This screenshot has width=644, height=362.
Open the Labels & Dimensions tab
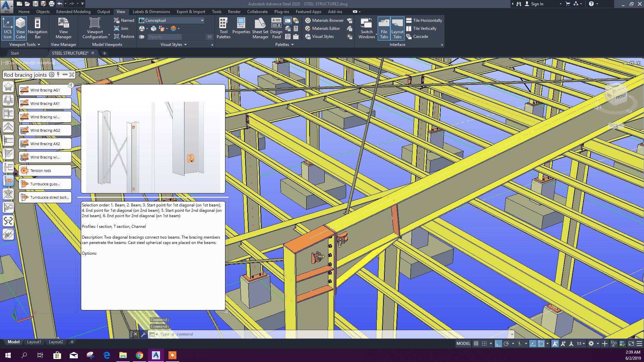pos(151,12)
